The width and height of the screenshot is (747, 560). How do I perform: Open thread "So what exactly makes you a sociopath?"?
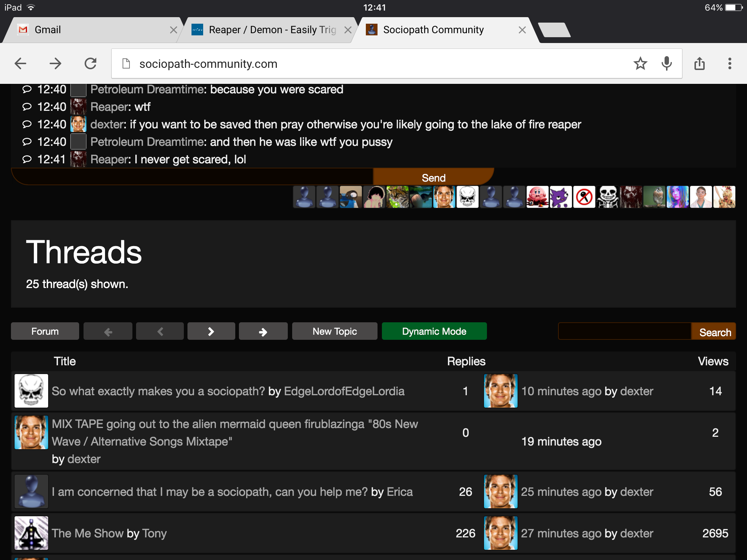pos(158,391)
